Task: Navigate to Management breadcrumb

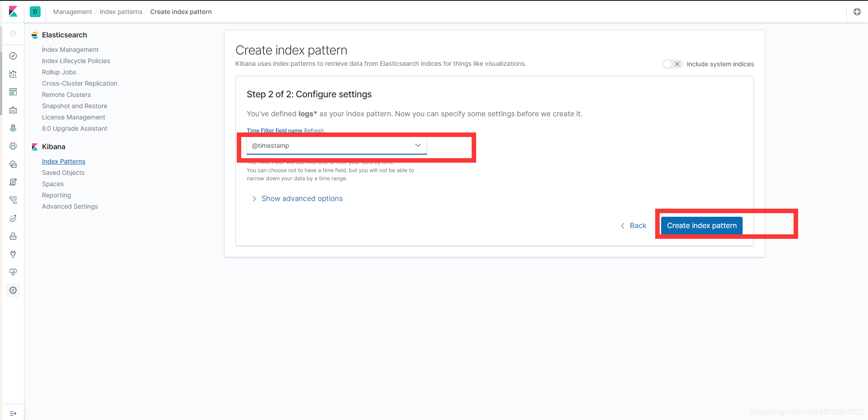Action: [x=73, y=12]
